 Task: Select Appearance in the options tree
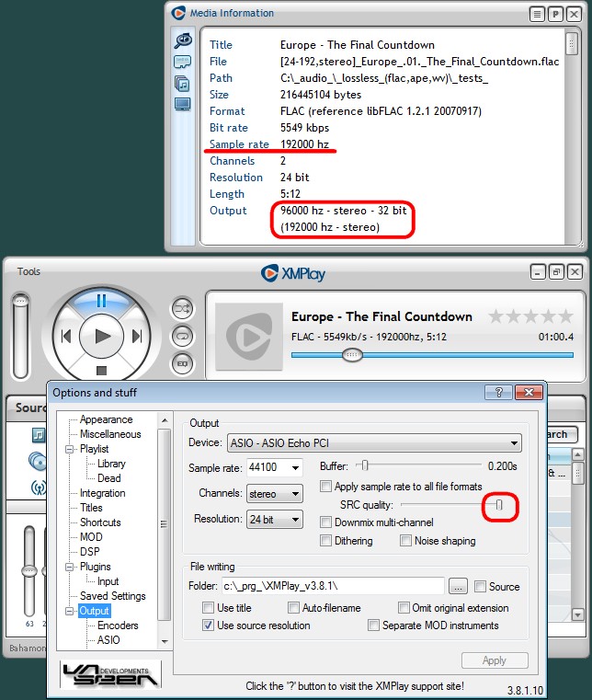coord(107,419)
